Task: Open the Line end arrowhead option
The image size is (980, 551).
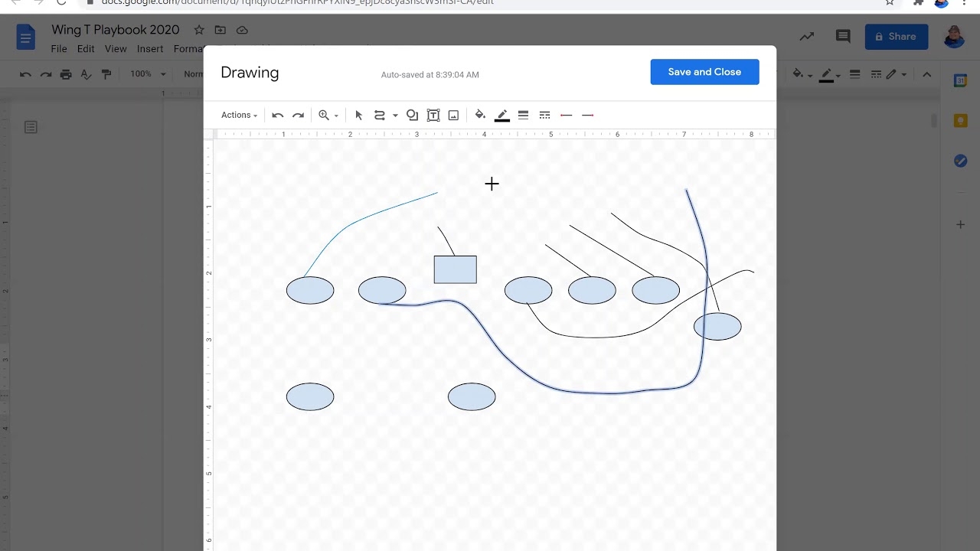Action: point(588,115)
